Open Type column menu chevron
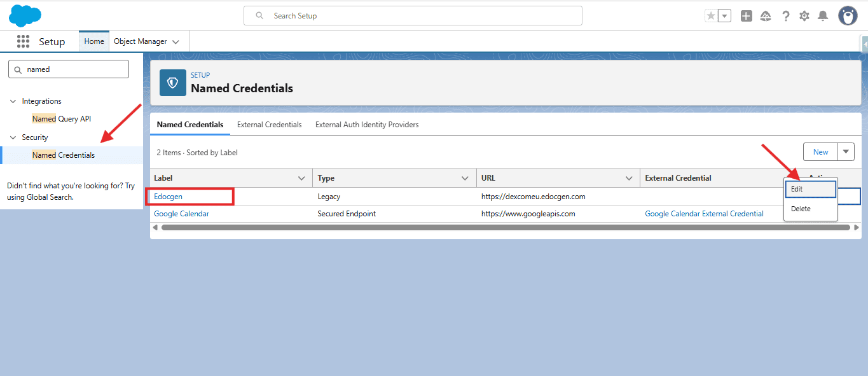Viewport: 868px width, 376px height. click(x=465, y=178)
